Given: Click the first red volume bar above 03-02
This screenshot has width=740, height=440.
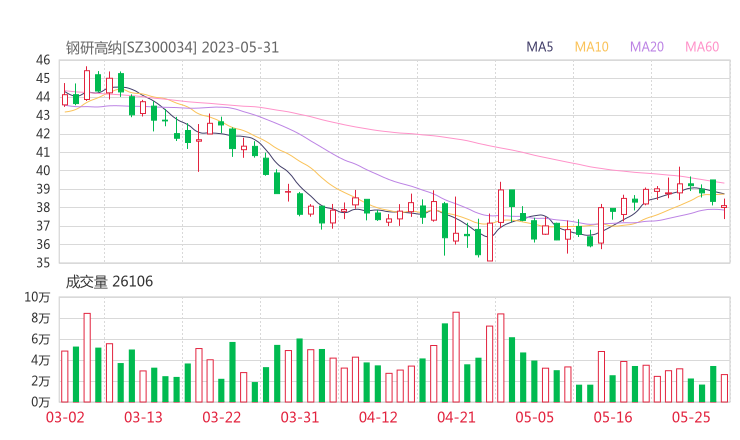Looking at the screenshot, I should 65,376.
